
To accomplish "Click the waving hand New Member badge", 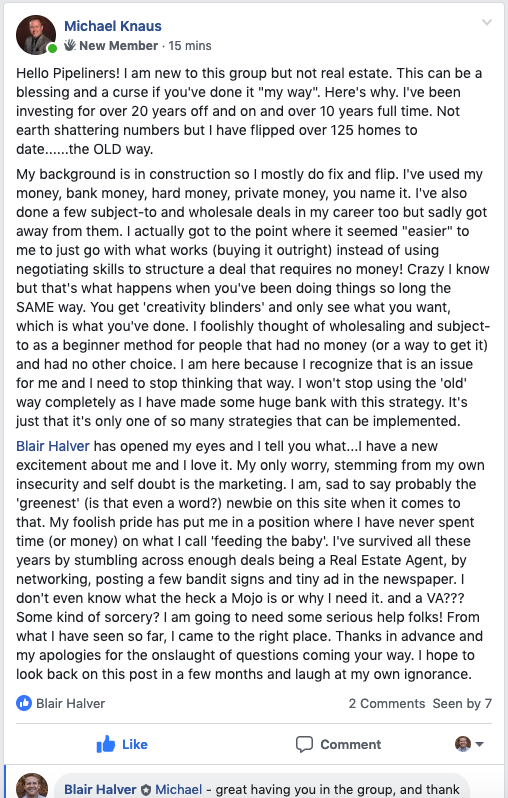I will (x=70, y=45).
